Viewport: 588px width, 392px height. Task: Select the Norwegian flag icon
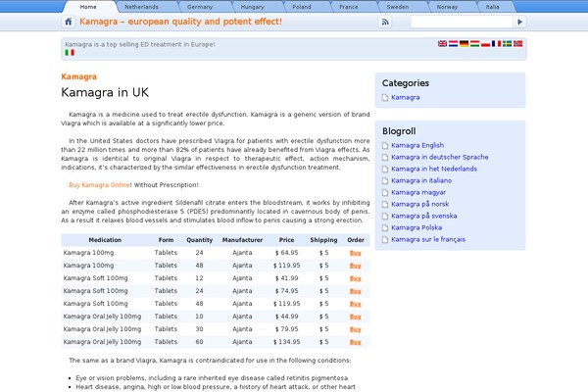[517, 43]
